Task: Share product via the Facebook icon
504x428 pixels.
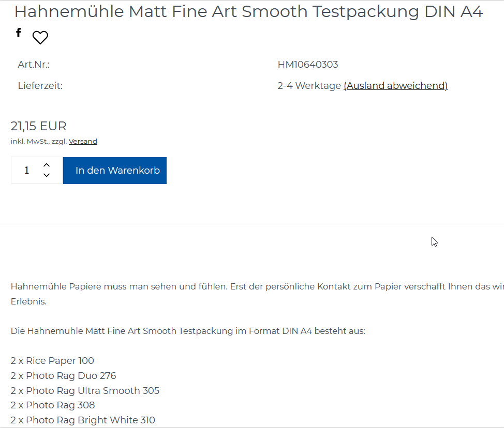Action: tap(19, 33)
